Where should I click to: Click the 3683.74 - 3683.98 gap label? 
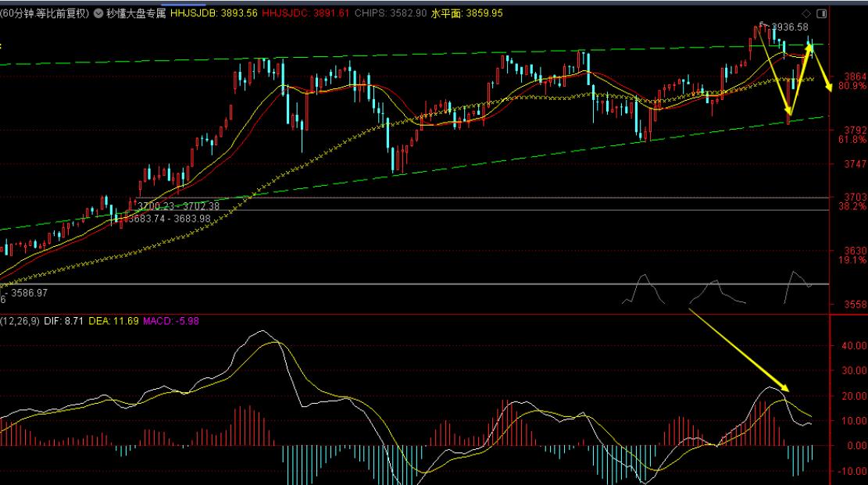169,219
